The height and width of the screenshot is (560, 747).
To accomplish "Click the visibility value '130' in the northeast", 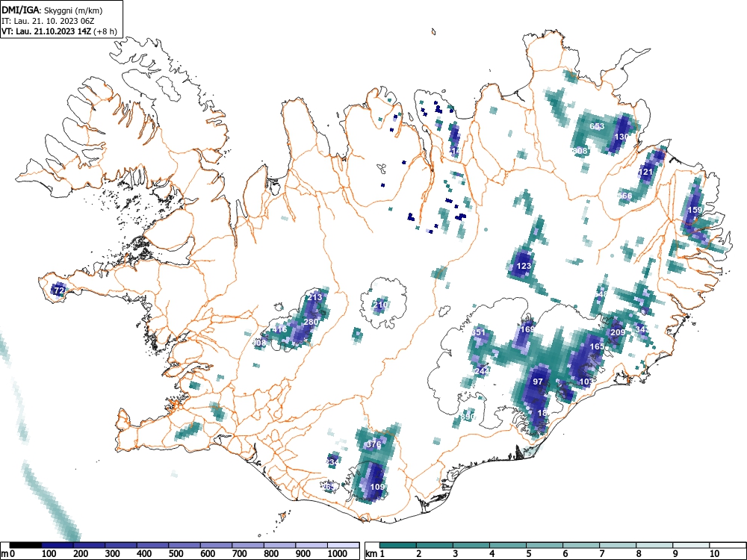I will [622, 137].
